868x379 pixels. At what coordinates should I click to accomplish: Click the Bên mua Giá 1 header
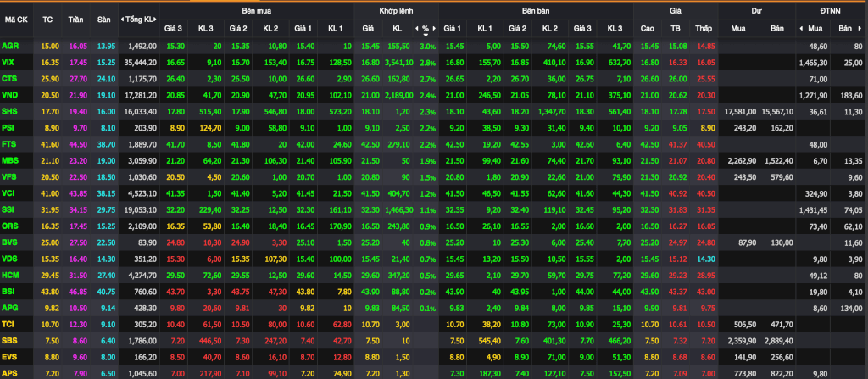(x=303, y=28)
